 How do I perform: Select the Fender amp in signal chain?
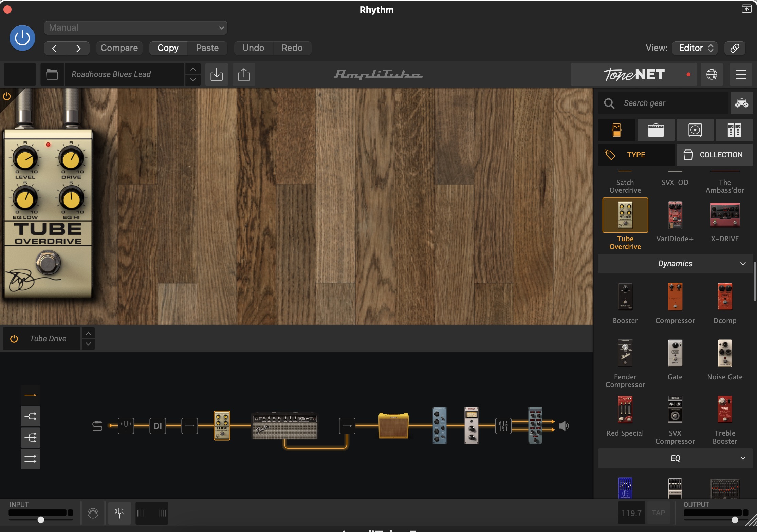[284, 426]
